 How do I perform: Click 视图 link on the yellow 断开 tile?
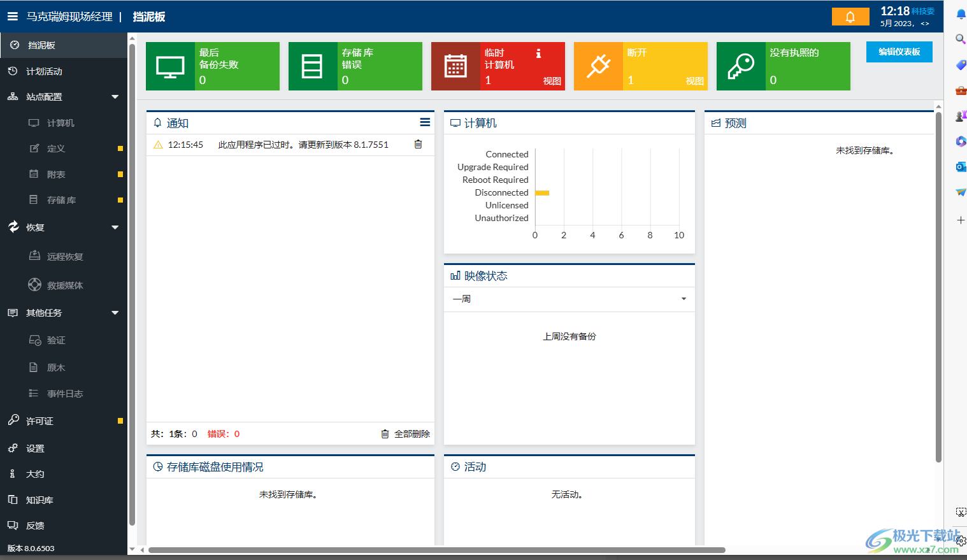695,81
